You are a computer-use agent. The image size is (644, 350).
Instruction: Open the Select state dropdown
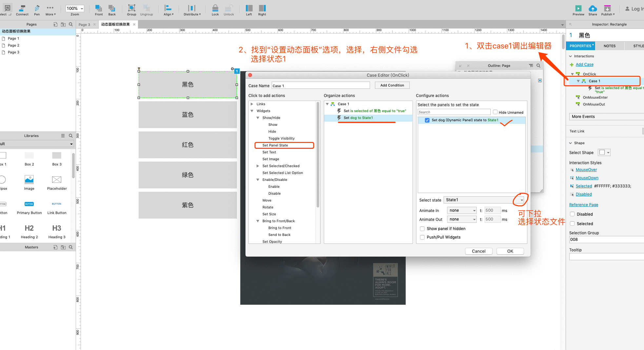484,200
